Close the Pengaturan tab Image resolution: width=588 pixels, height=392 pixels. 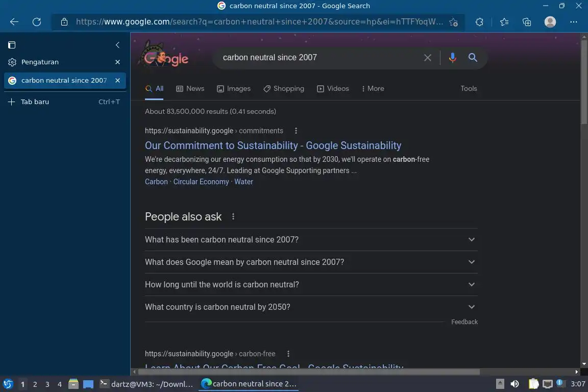pos(117,62)
